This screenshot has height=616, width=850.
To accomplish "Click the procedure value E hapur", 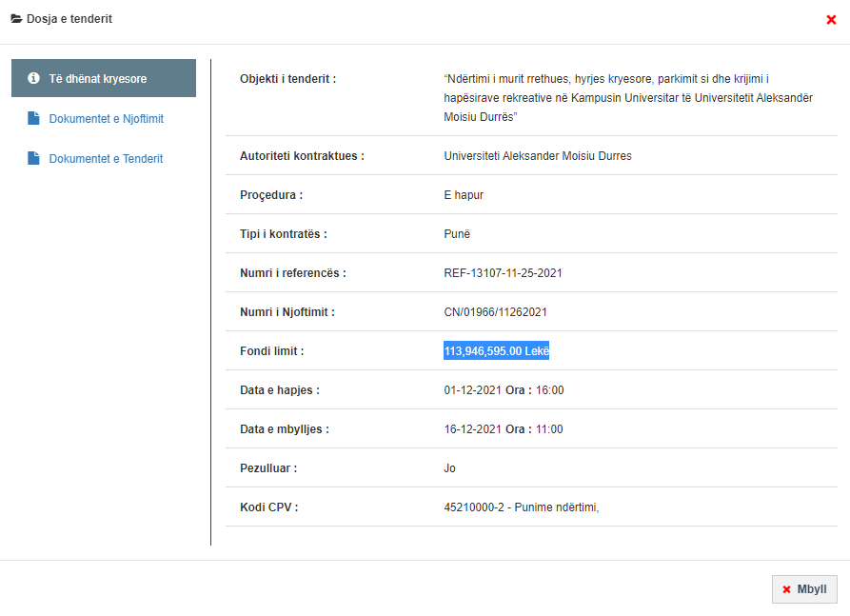I will tap(464, 195).
